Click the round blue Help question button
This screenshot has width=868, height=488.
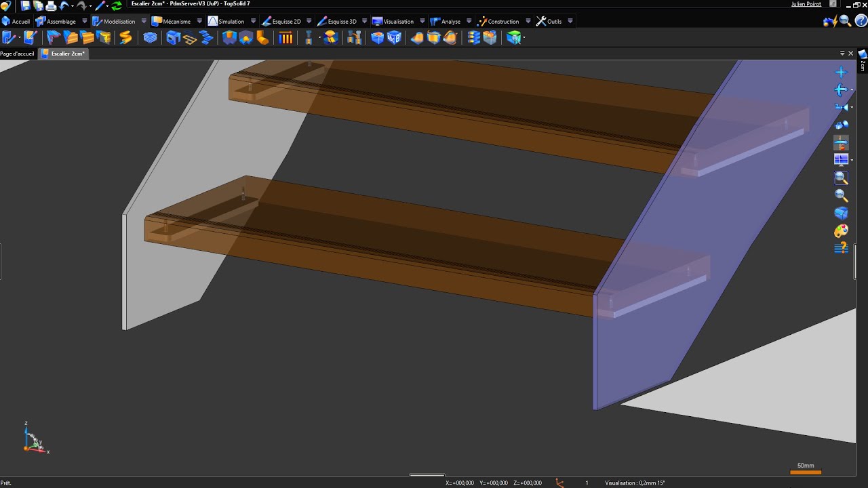click(x=860, y=21)
